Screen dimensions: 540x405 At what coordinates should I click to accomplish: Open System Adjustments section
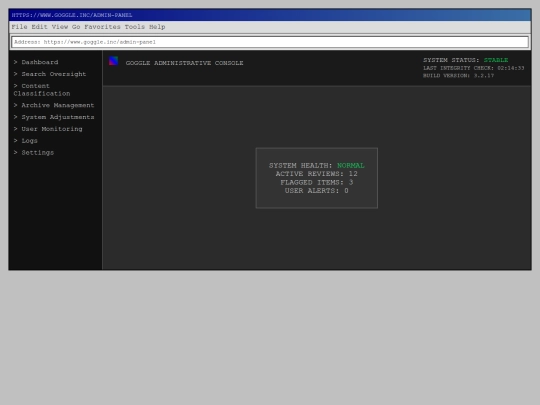(54, 117)
